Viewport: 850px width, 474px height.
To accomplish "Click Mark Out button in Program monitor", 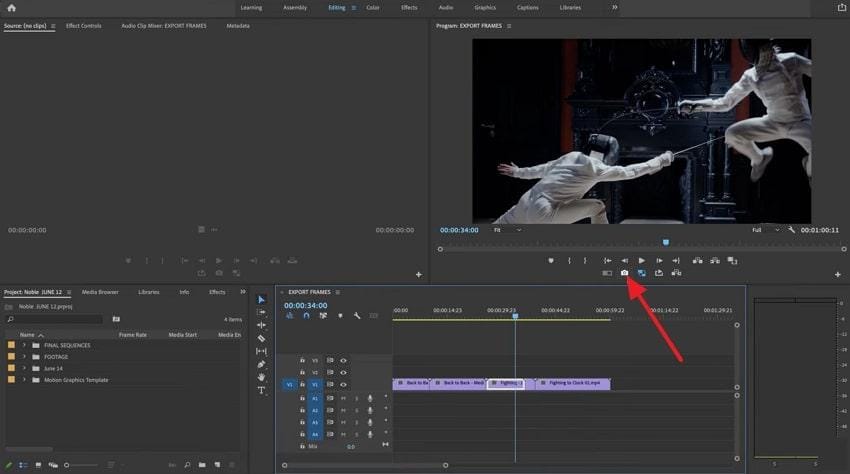I will pyautogui.click(x=585, y=261).
